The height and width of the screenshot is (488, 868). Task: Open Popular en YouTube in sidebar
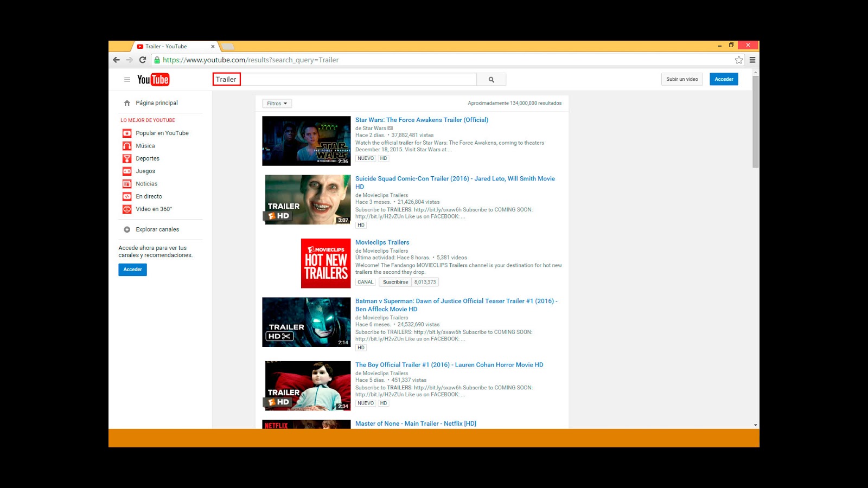tap(162, 133)
